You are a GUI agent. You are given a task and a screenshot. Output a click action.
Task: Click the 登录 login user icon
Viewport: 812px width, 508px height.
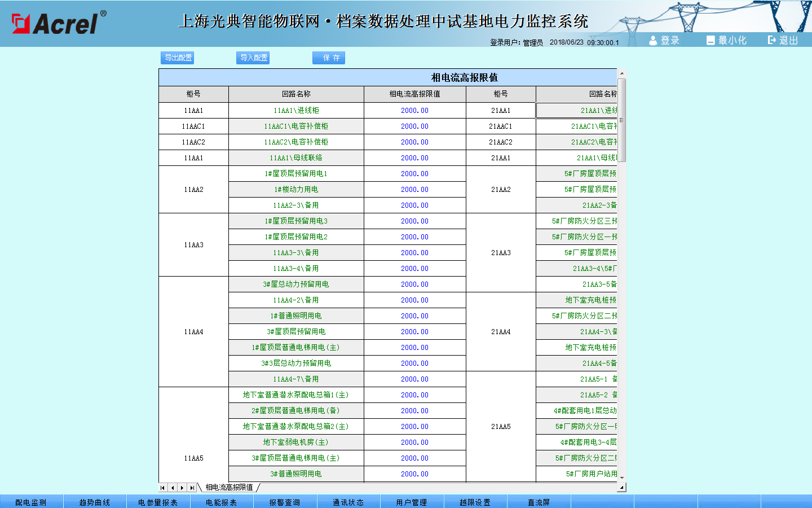click(x=653, y=40)
